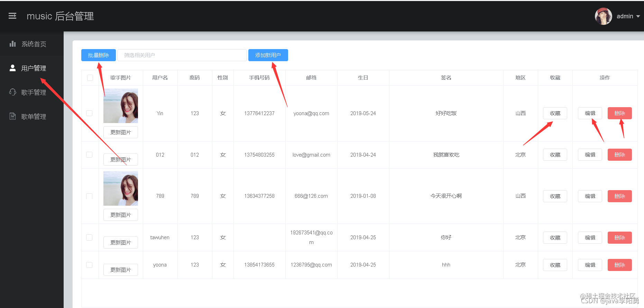Click 更新图片 for user Yin

pos(121,132)
